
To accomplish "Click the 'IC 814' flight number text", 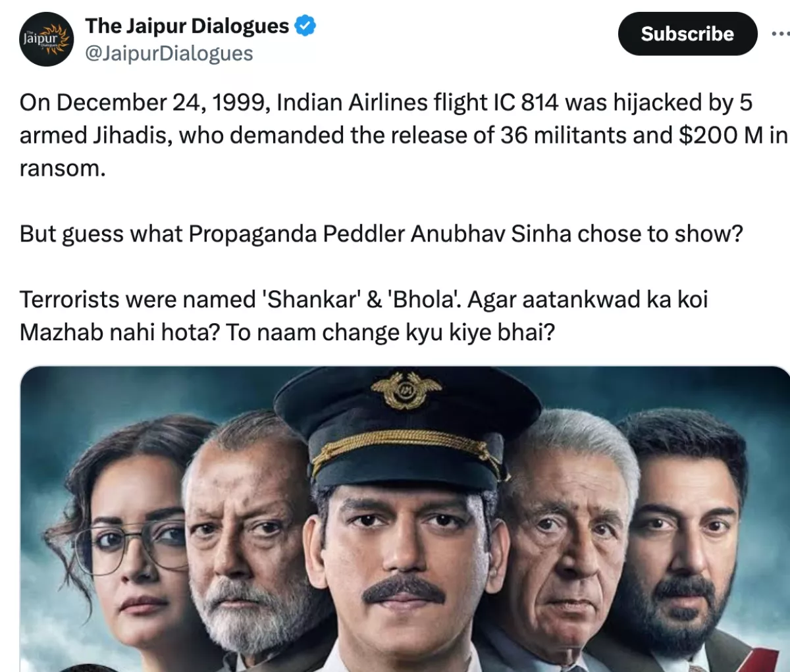I will tap(525, 103).
